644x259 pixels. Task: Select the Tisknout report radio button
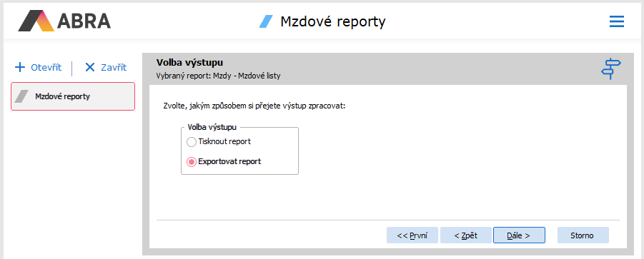(192, 142)
